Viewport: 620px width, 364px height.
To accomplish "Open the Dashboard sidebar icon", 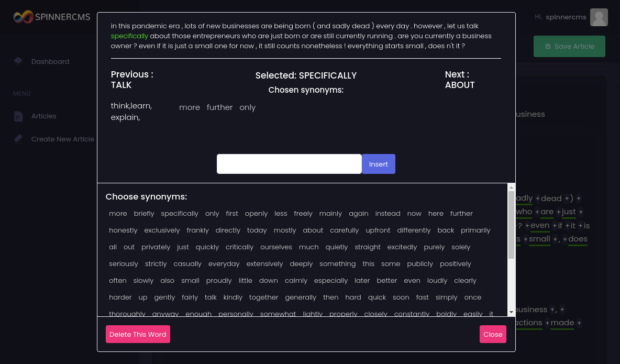I will pyautogui.click(x=18, y=61).
